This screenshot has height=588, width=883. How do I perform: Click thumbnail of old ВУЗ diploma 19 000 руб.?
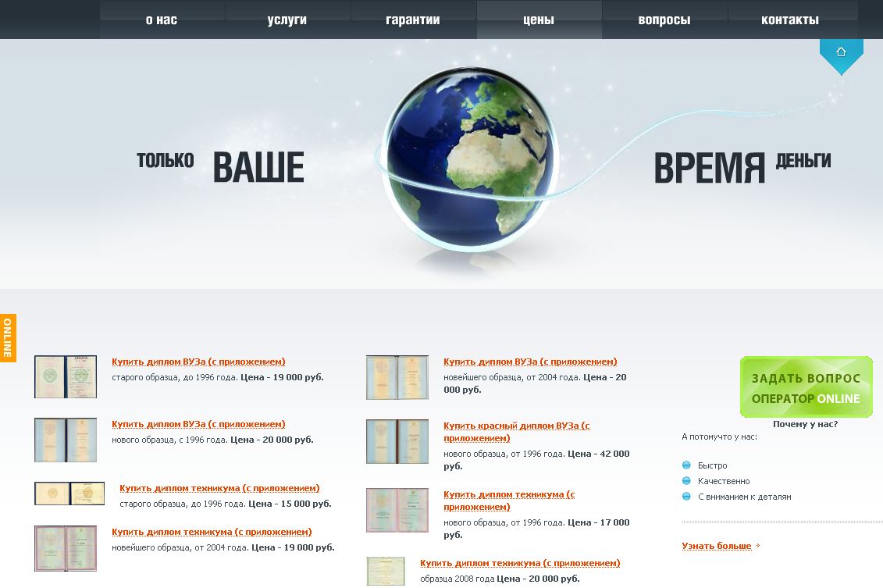(x=66, y=377)
